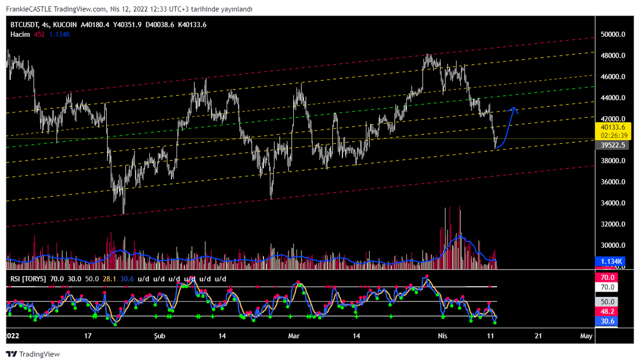Image resolution: width=640 pixels, height=364 pixels.
Task: Click May month label on time axis
Action: 586,336
